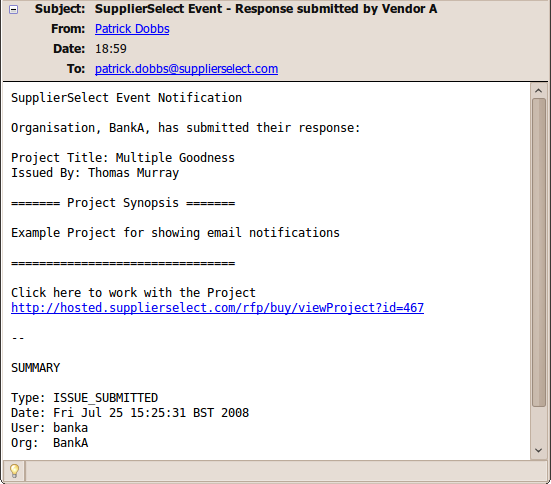The width and height of the screenshot is (551, 484).
Task: Click the scrollbar down arrow
Action: click(x=538, y=450)
